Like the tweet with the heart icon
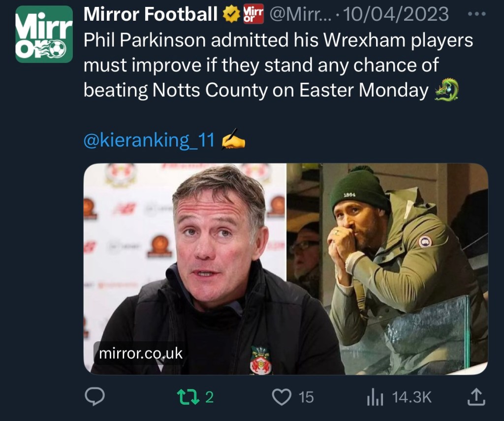504x421 pixels. (282, 397)
